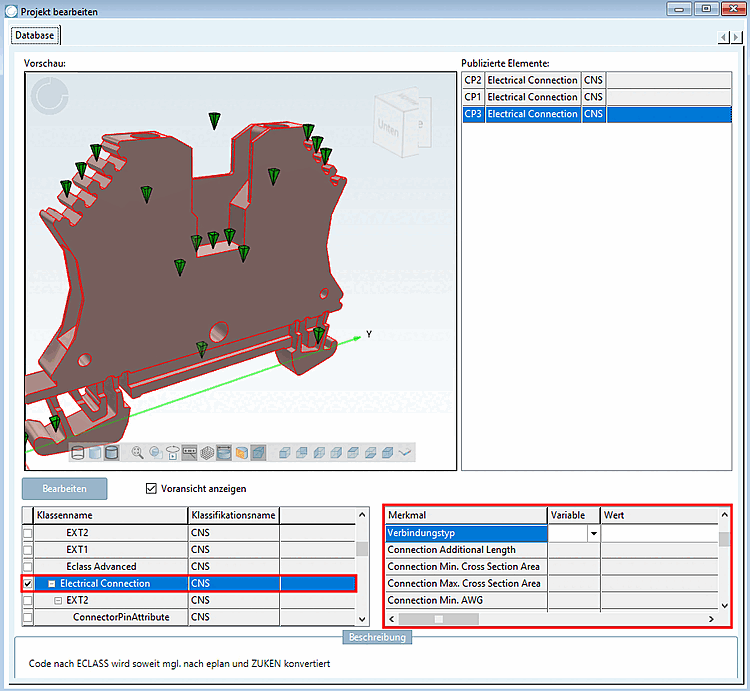Click the zoom magnifier icon in preview

[137, 452]
